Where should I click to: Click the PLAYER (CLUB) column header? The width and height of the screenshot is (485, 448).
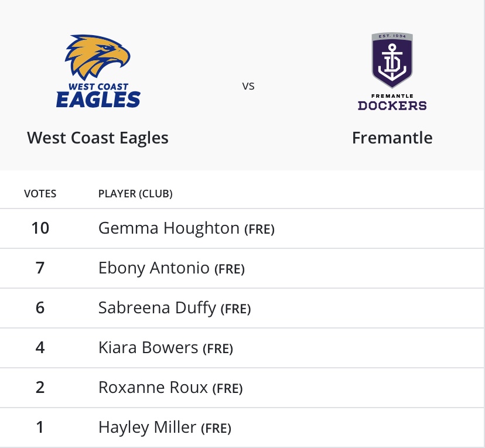tap(135, 193)
